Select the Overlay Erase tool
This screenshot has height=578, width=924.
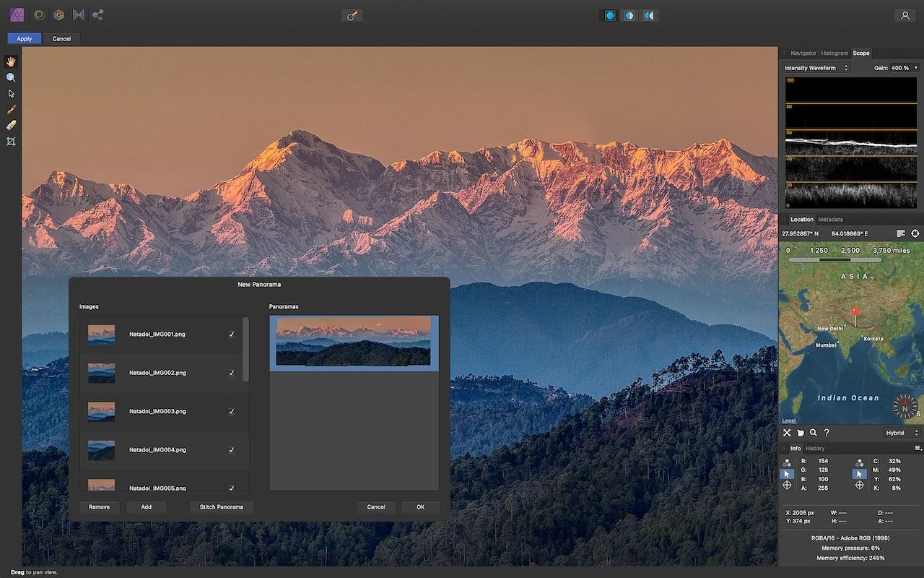click(11, 125)
